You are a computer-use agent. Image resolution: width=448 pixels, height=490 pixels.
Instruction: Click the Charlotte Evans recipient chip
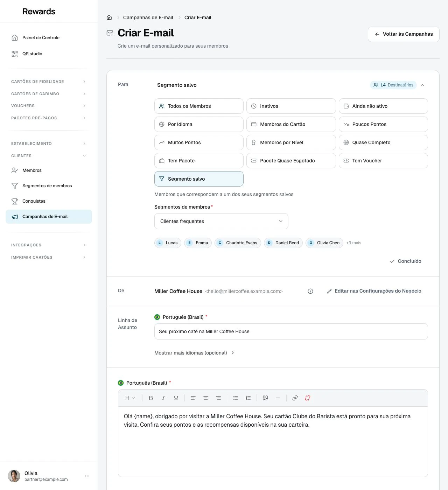point(238,243)
